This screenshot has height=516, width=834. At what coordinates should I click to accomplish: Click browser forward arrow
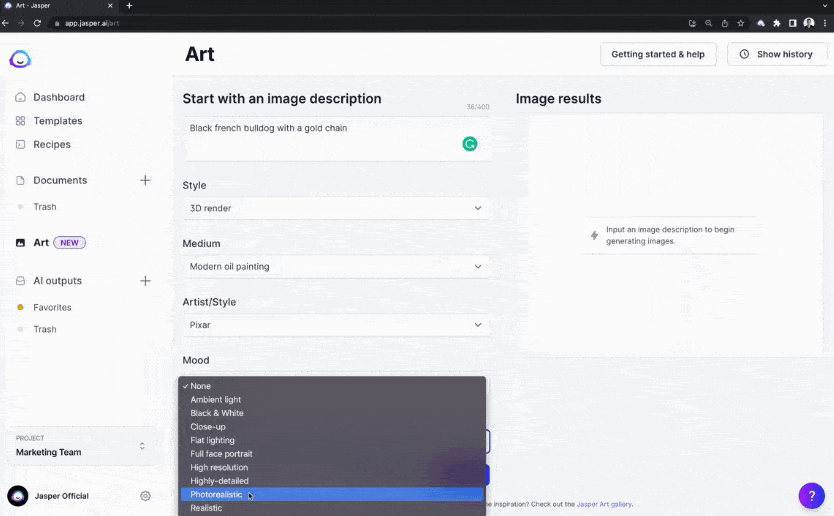[21, 23]
